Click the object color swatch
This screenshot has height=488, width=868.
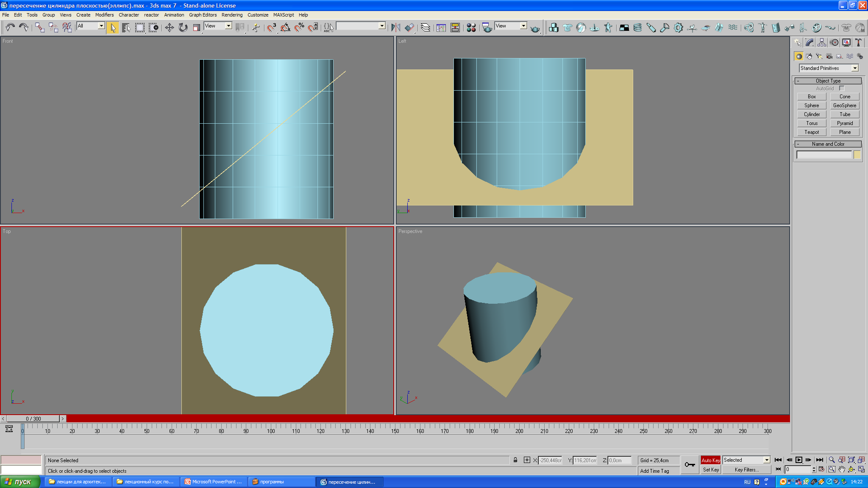click(x=857, y=155)
